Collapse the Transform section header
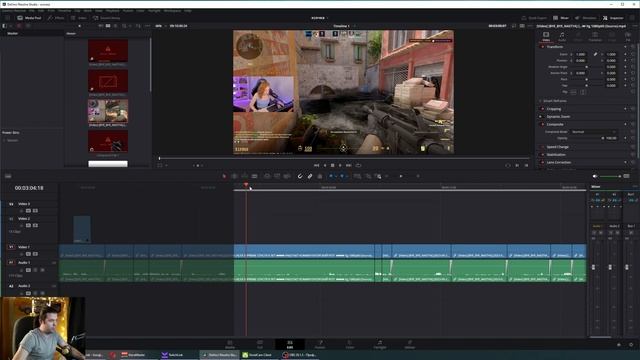Viewport: 640px width, 360px height. pos(555,47)
